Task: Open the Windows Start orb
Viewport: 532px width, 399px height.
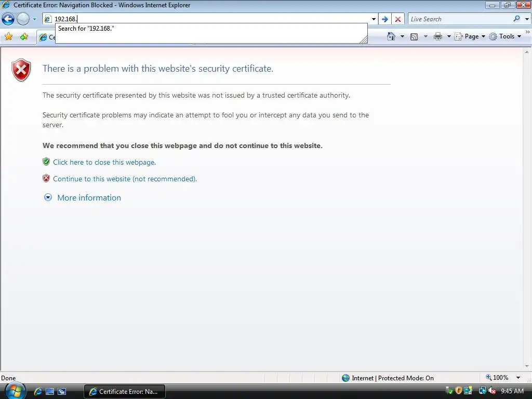Action: 15,391
